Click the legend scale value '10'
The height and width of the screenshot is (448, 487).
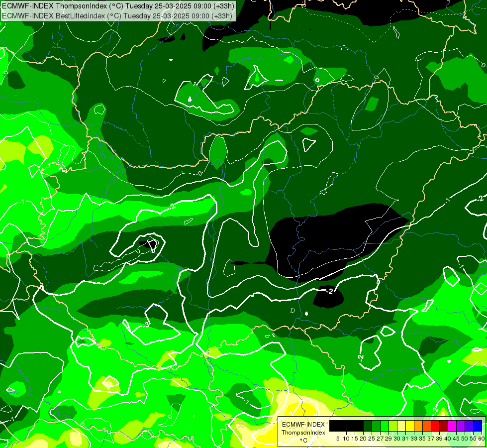coord(346,439)
